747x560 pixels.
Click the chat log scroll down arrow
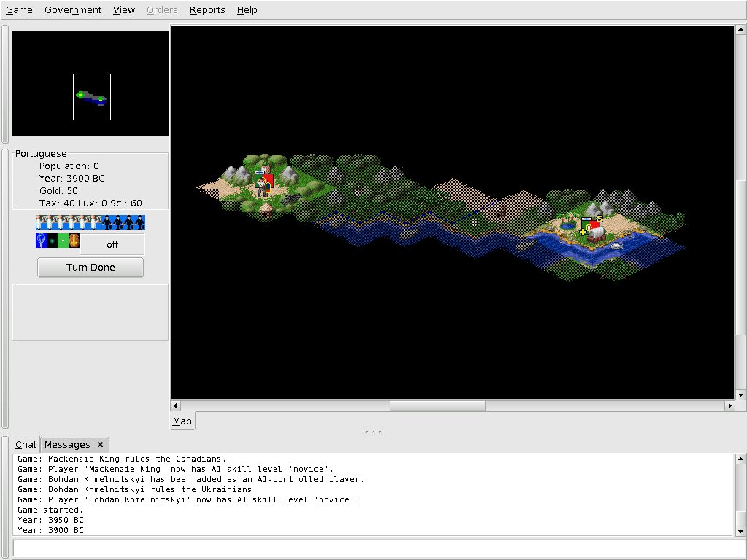(x=740, y=531)
